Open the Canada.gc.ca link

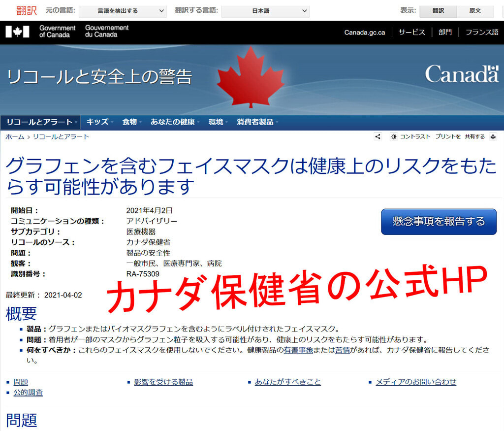365,32
